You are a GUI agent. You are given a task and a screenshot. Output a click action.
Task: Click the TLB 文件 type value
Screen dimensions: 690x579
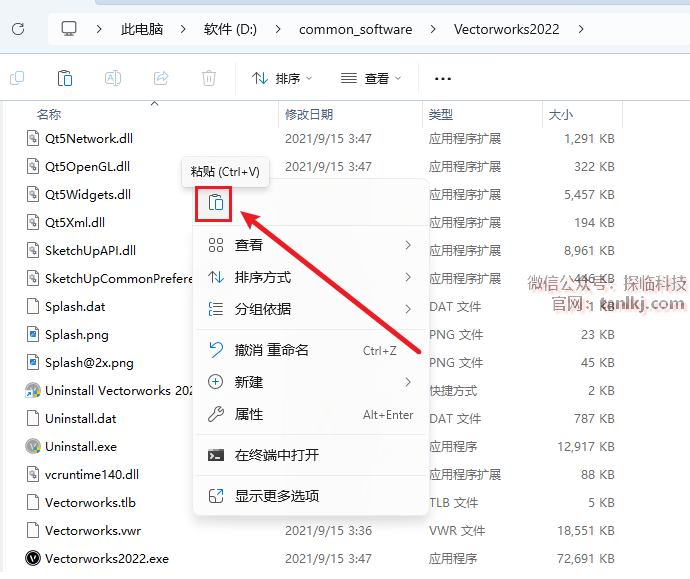454,502
